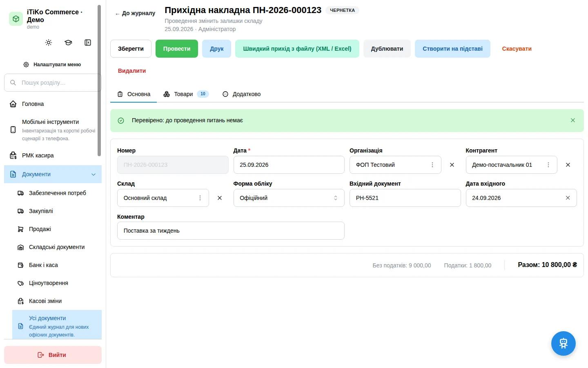Click Швидкий прихід з файлу button
588x368 pixels.
pos(297,49)
